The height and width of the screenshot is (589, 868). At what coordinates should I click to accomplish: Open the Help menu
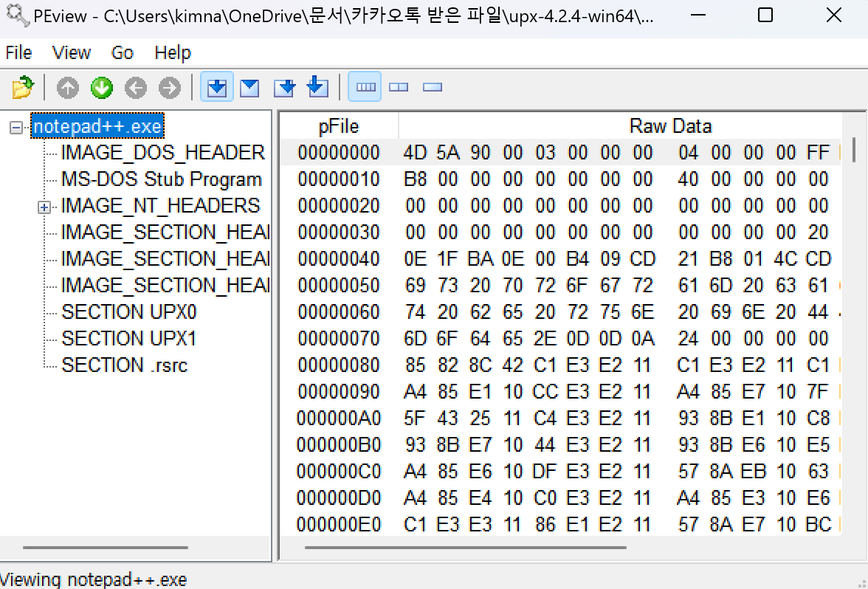click(x=173, y=52)
